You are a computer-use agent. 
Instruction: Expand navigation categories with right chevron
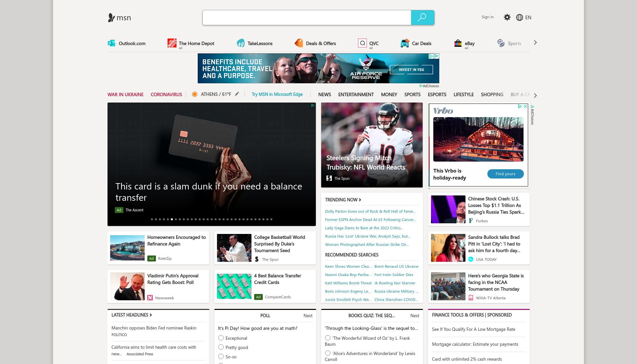pyautogui.click(x=535, y=96)
